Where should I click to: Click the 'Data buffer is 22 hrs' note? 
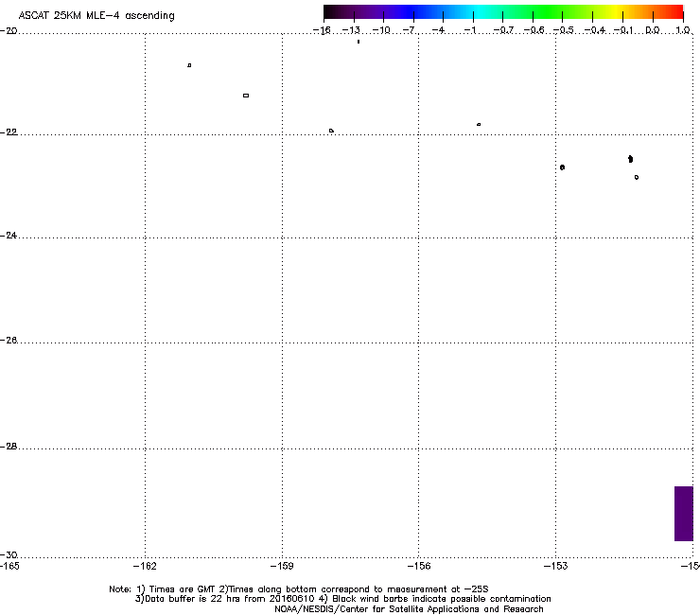(342, 599)
